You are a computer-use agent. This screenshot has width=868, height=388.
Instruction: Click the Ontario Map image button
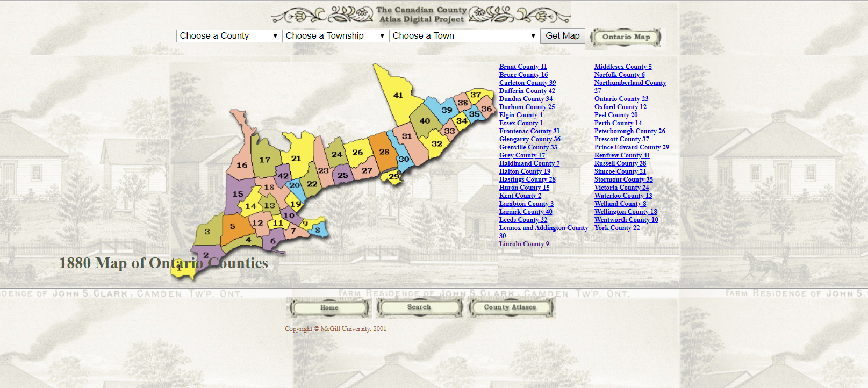626,38
